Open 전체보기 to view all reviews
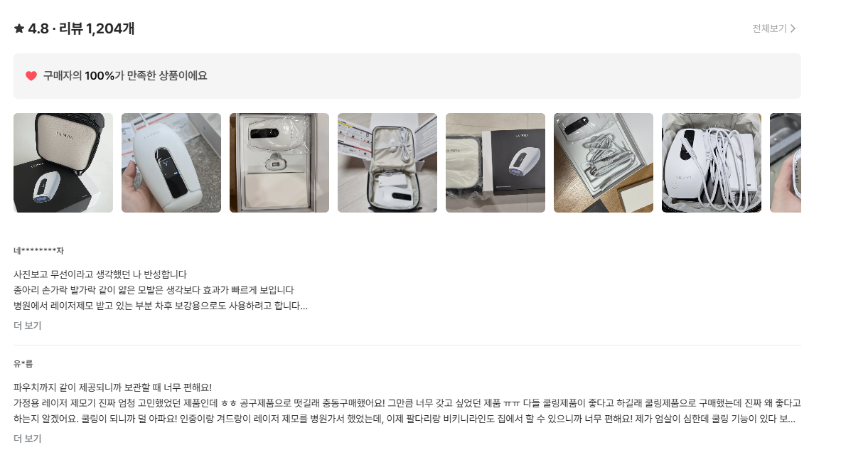 pyautogui.click(x=774, y=28)
